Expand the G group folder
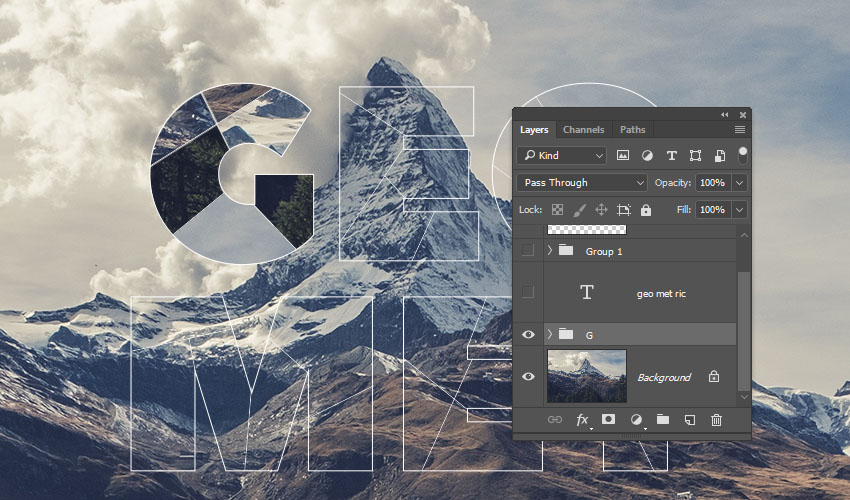The width and height of the screenshot is (850, 500). point(549,334)
